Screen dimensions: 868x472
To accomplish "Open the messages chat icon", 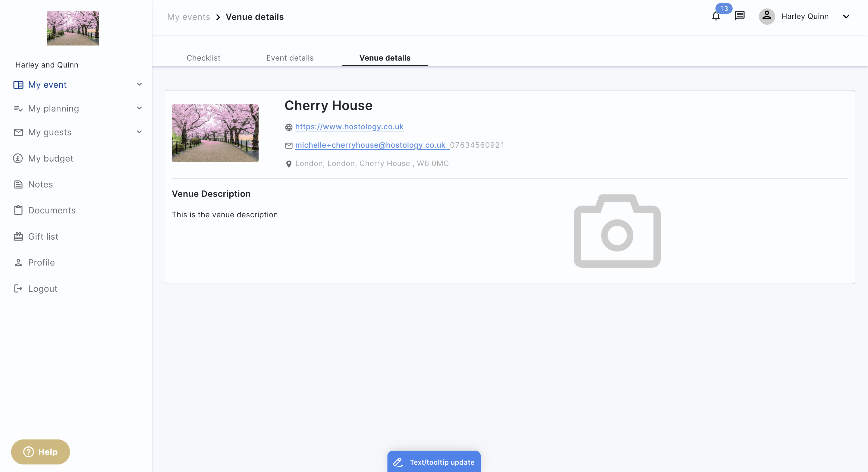I will (x=739, y=15).
